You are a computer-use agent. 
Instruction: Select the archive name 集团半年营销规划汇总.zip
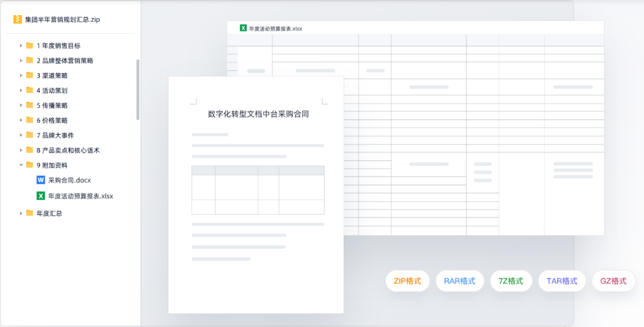[x=62, y=20]
